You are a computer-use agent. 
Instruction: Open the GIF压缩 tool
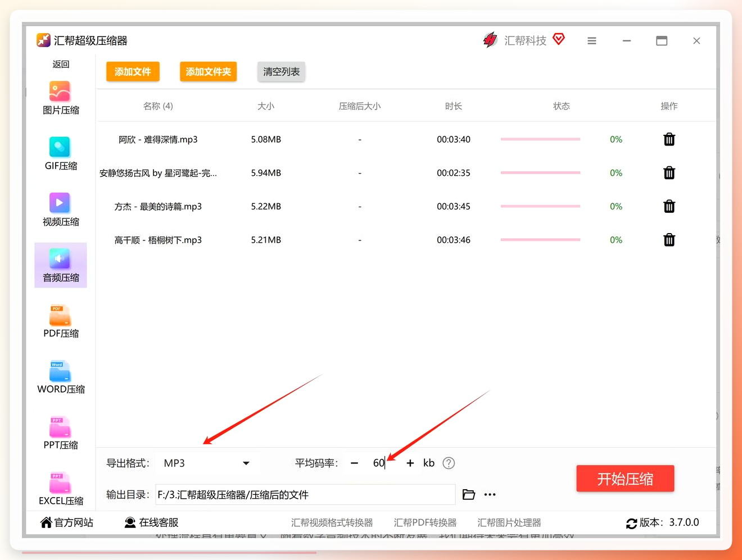coord(61,153)
